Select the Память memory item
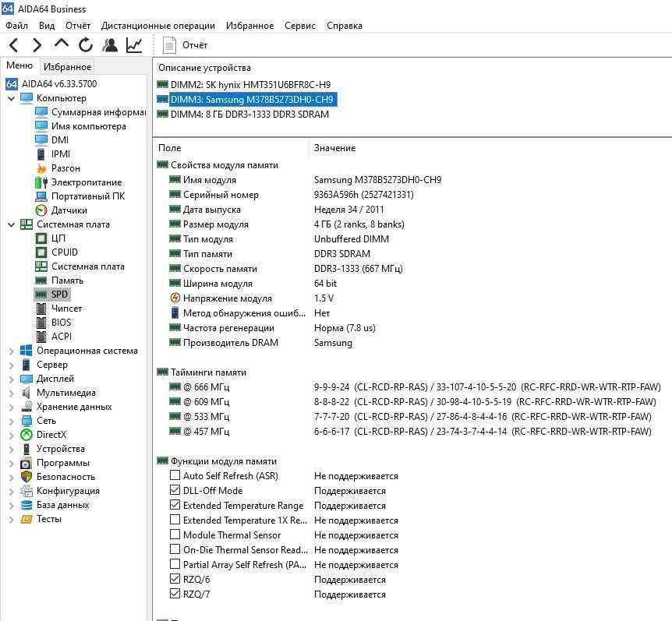 coord(59,281)
